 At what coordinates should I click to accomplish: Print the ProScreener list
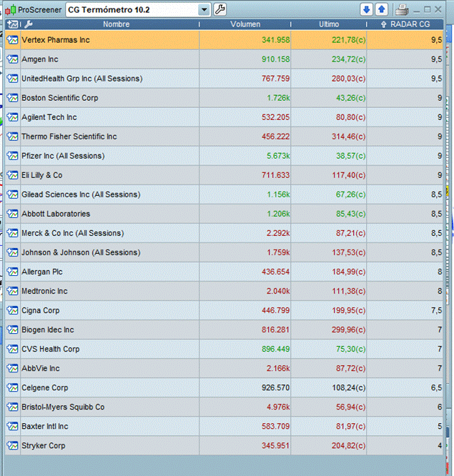[x=402, y=9]
